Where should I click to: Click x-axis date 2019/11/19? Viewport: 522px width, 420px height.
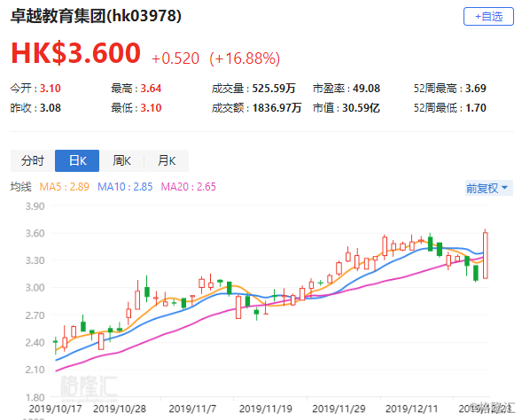pyautogui.click(x=266, y=408)
